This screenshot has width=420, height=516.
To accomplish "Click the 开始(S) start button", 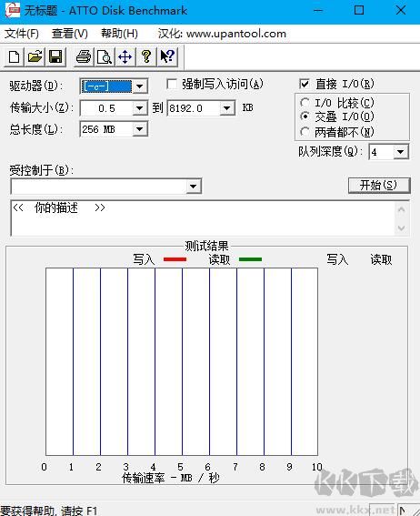I will coord(379,186).
